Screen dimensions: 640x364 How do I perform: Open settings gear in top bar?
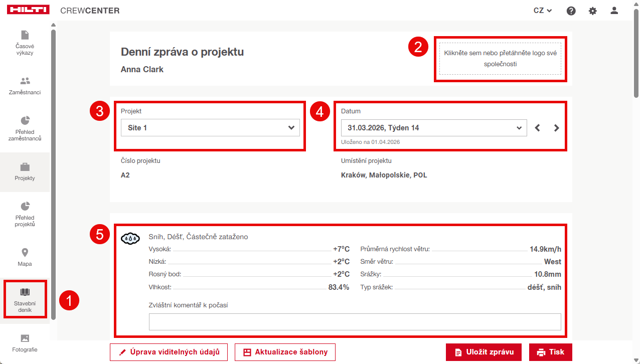(x=593, y=11)
